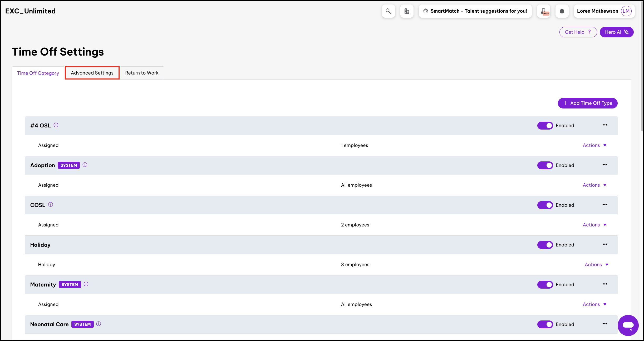Viewport: 644px width, 341px height.
Task: Switch to Advanced Settings tab
Action: (x=92, y=73)
